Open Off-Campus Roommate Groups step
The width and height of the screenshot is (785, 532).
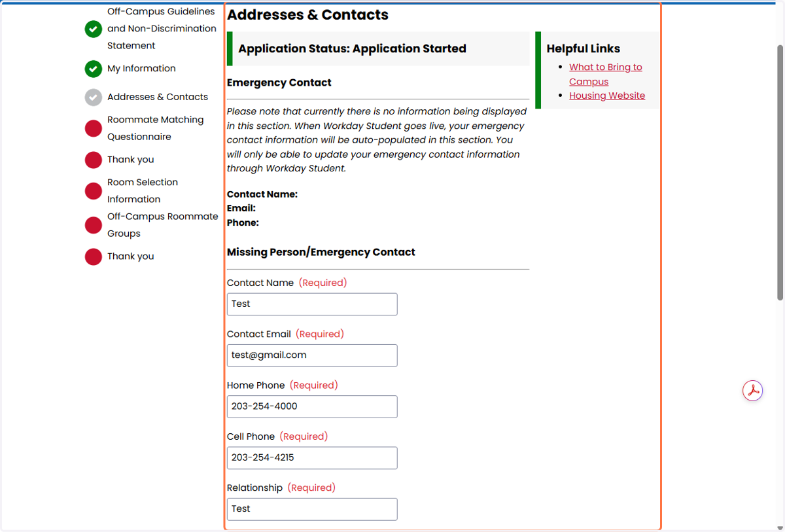tap(163, 225)
